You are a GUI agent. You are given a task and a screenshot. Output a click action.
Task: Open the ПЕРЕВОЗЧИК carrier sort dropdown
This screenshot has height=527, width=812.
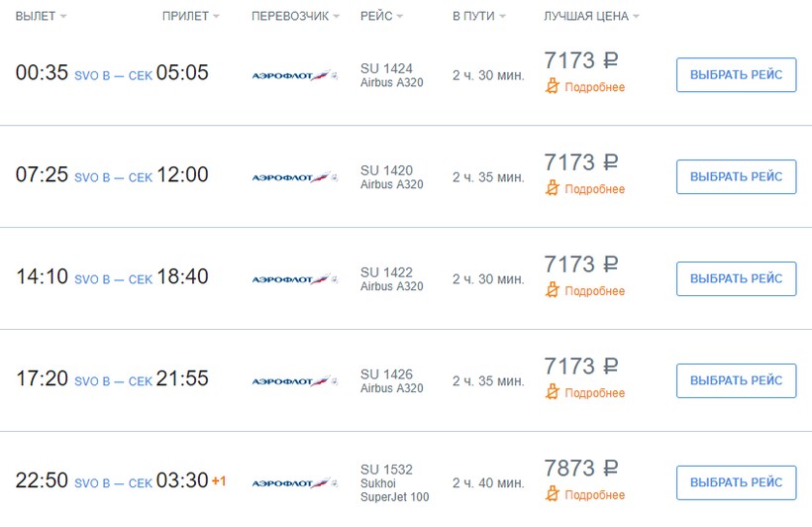coord(295,17)
